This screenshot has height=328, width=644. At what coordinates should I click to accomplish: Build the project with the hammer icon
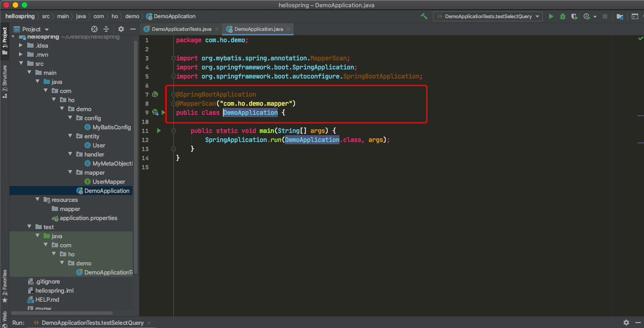coord(424,16)
